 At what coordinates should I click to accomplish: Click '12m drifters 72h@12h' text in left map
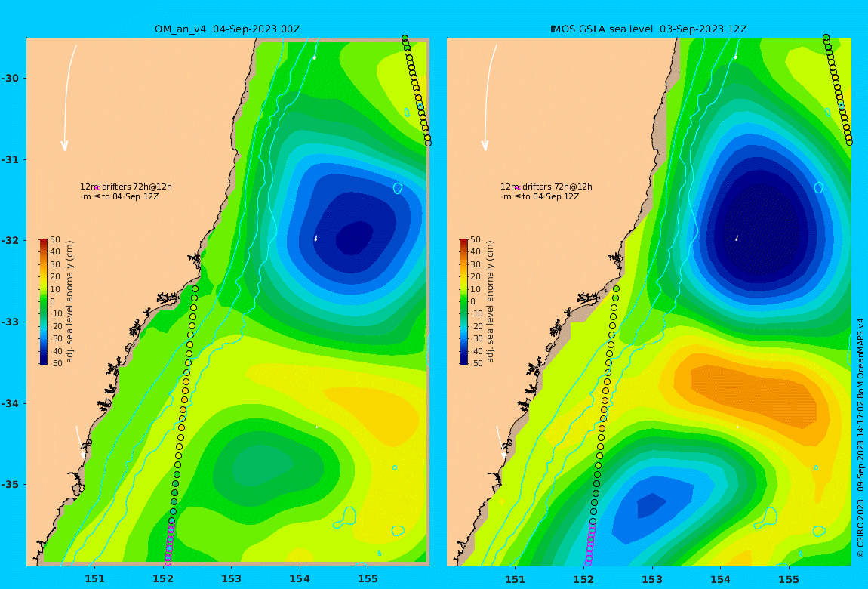(x=126, y=187)
